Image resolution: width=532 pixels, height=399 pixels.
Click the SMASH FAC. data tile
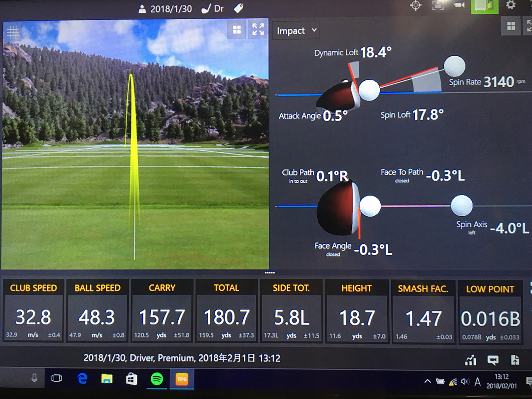click(x=423, y=311)
